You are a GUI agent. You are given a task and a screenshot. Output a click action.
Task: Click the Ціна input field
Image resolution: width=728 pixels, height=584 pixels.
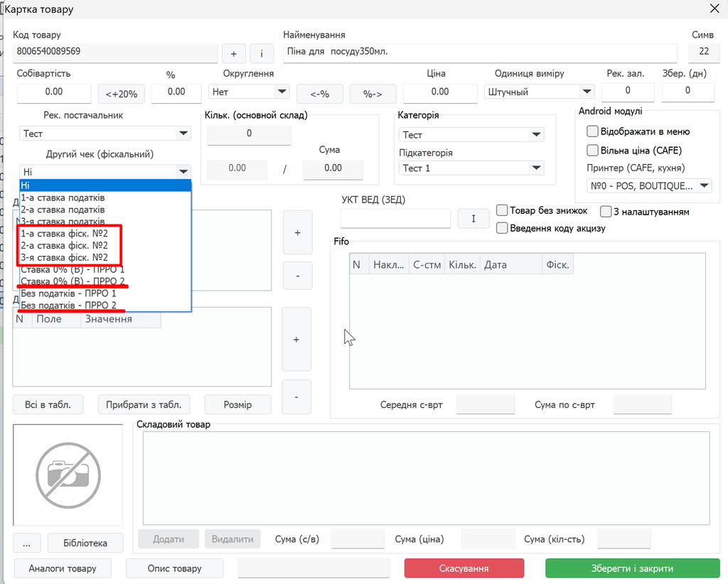[440, 92]
